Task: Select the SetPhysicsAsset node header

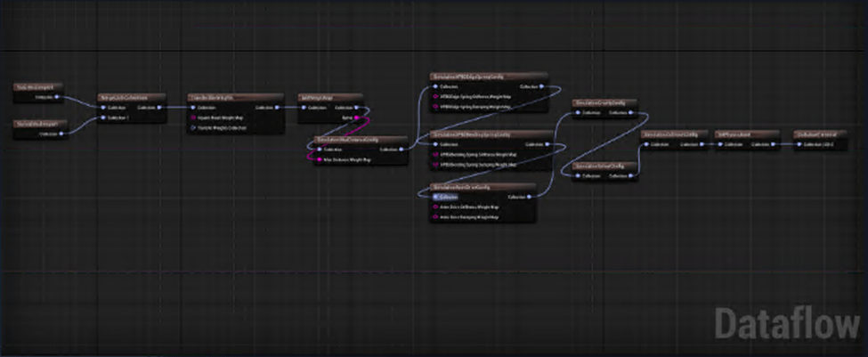Action: pyautogui.click(x=747, y=134)
